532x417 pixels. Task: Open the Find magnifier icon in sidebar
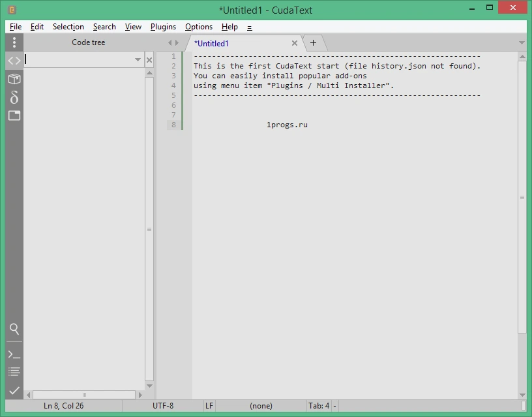click(x=14, y=329)
